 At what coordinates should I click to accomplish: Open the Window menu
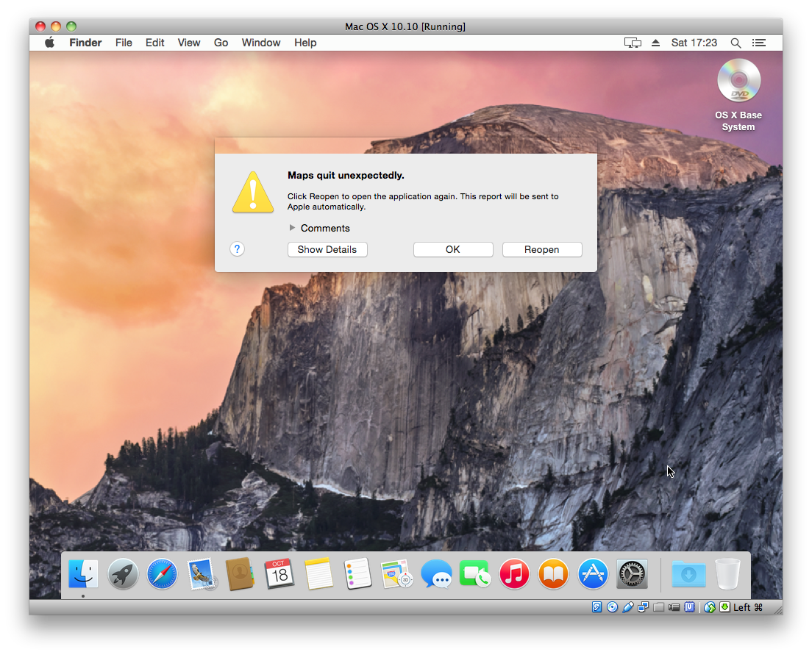pos(261,43)
